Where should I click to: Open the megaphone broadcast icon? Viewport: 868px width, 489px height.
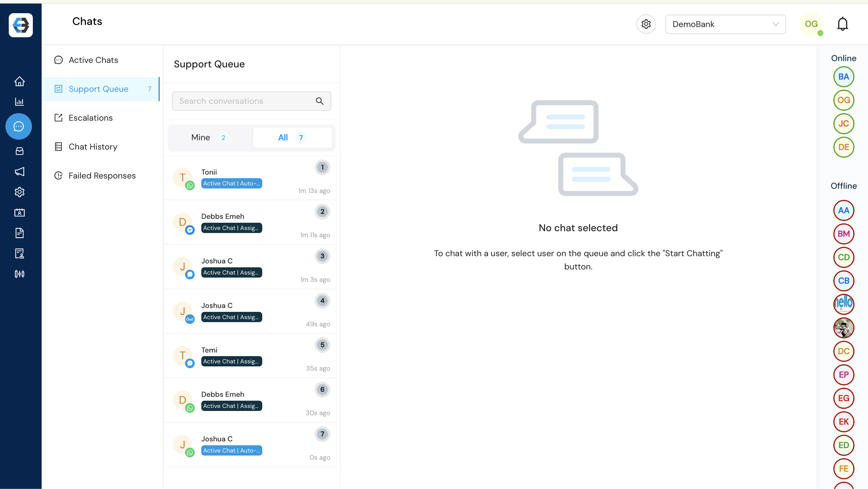[x=20, y=172]
